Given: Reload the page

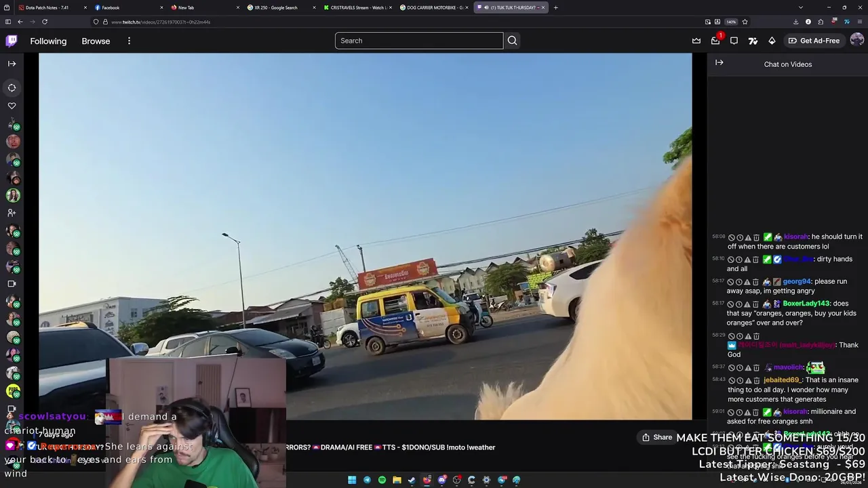Looking at the screenshot, I should click(45, 22).
